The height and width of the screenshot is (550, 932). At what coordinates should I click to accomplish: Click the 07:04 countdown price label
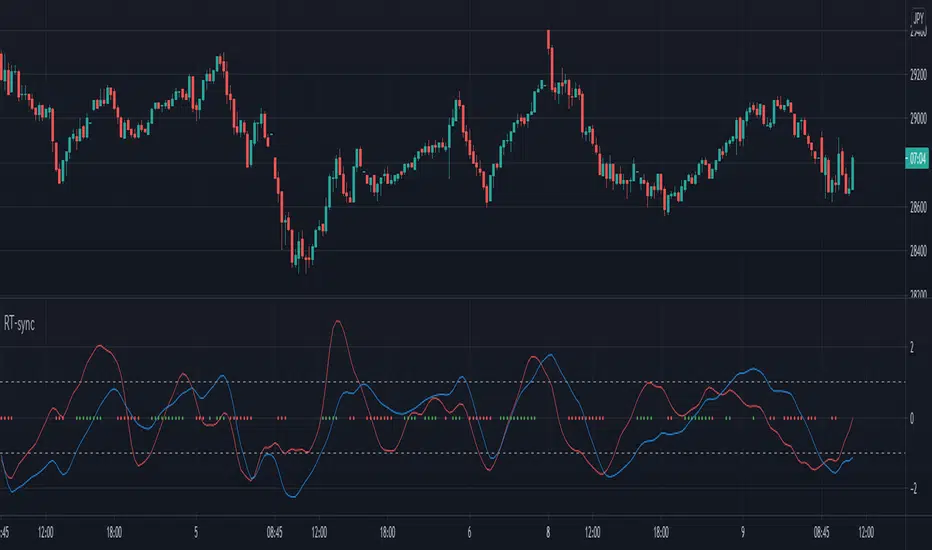coord(917,158)
